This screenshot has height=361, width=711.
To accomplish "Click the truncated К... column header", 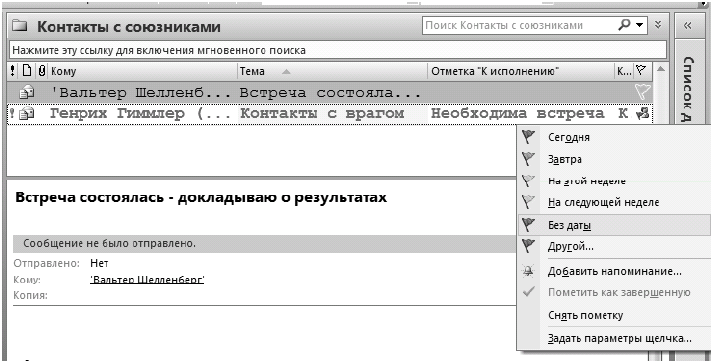I will click(x=624, y=71).
